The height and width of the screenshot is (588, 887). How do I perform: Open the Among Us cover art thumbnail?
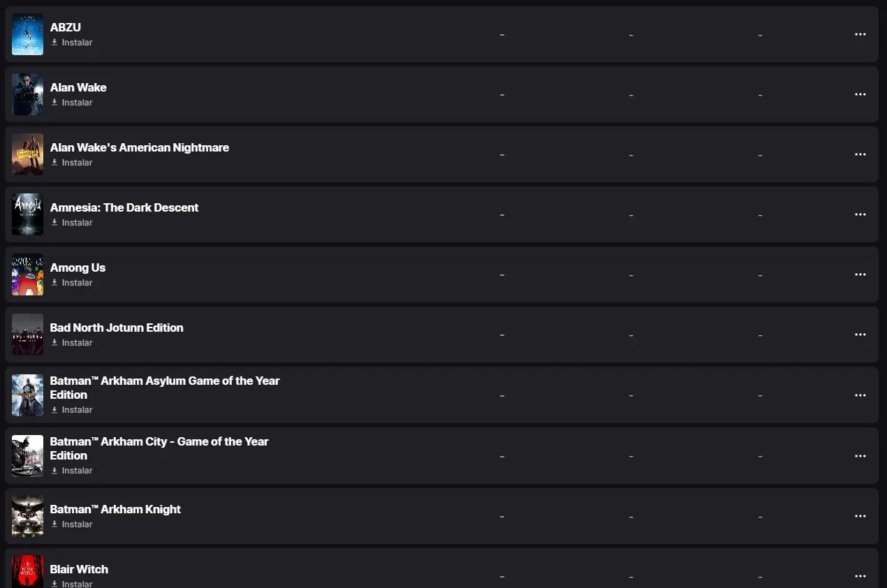point(28,274)
